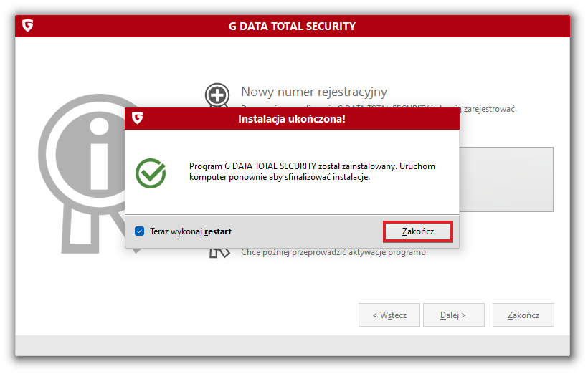Uncheck the Teraz wykonaj restart checkbox
The image size is (588, 374).
point(140,231)
